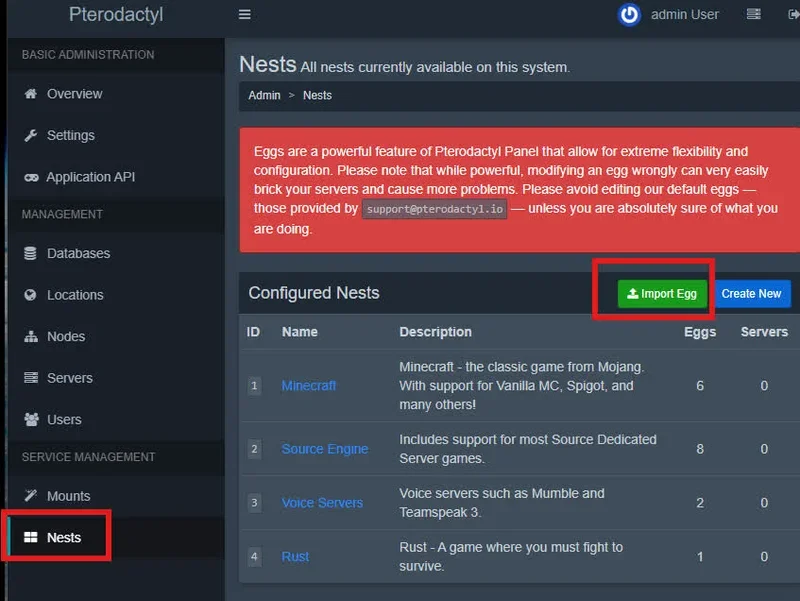Viewport: 800px width, 601px height.
Task: Click the Create New button
Action: 751,294
